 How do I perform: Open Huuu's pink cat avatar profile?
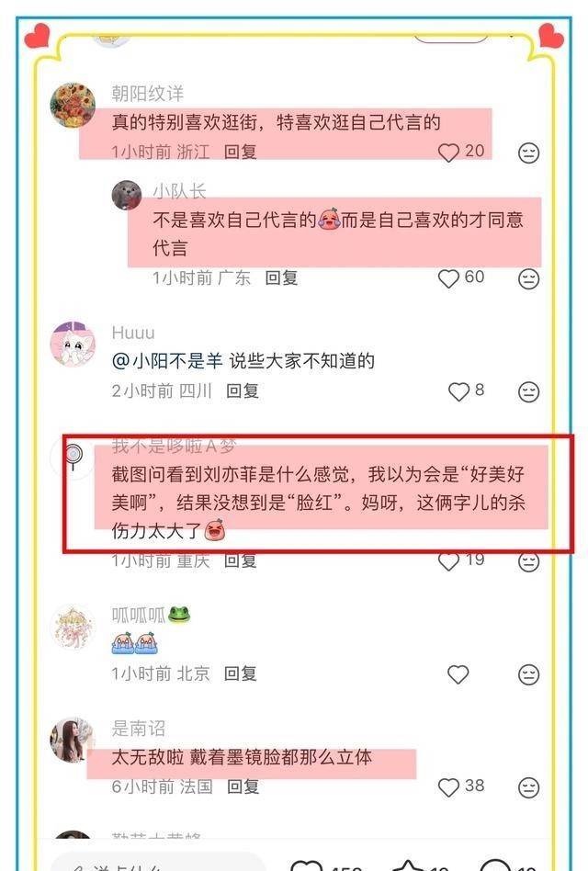click(x=73, y=345)
